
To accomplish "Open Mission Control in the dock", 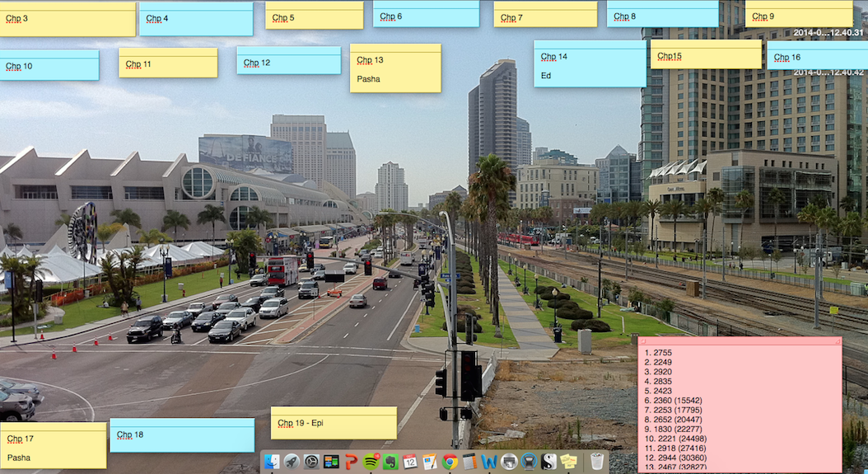I will tap(331, 462).
